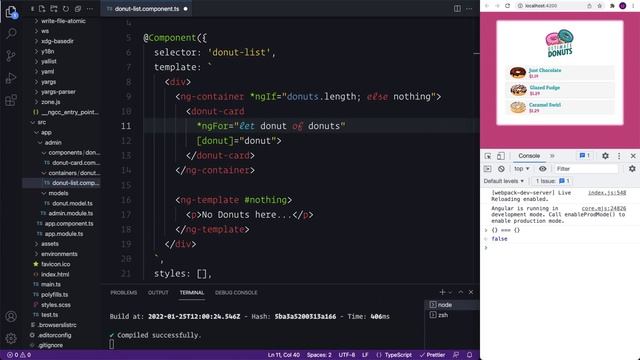Switch to the Problems panel tab
Screen dimensions: 640x360
pos(124,292)
